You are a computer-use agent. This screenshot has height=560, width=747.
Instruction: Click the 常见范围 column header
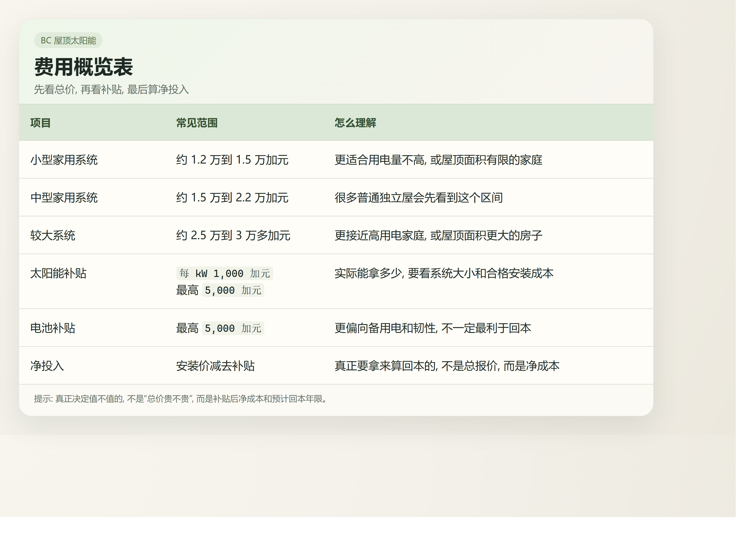pyautogui.click(x=197, y=123)
